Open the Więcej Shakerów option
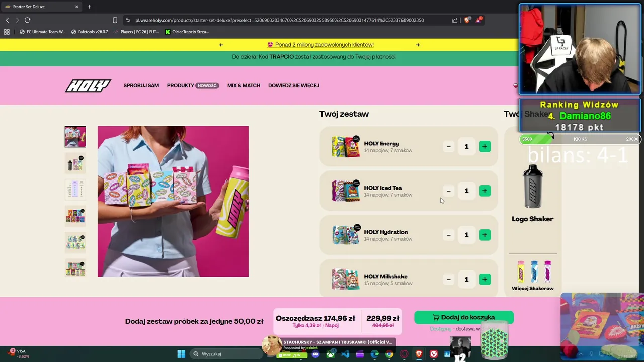This screenshot has width=644, height=362. [533, 276]
